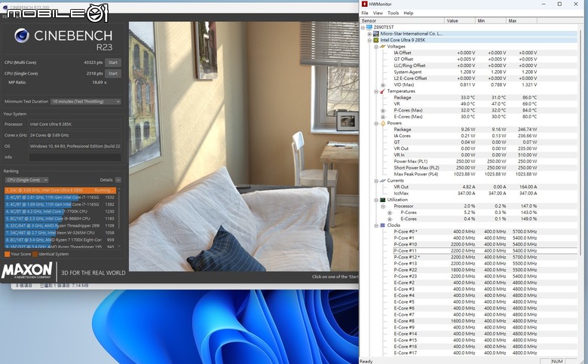Collapse the Clocks section
588x364 pixels.
tap(376, 225)
